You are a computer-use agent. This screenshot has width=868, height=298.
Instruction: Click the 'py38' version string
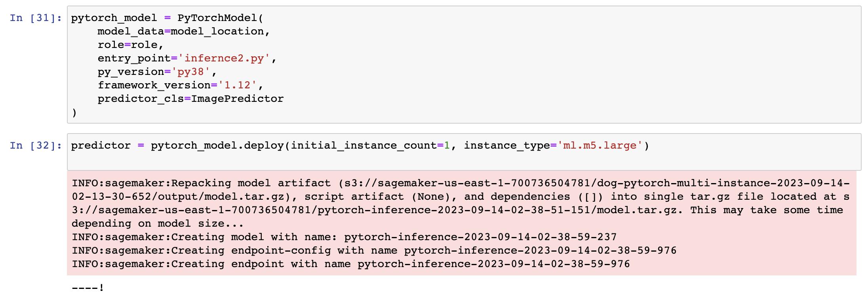pyautogui.click(x=190, y=72)
